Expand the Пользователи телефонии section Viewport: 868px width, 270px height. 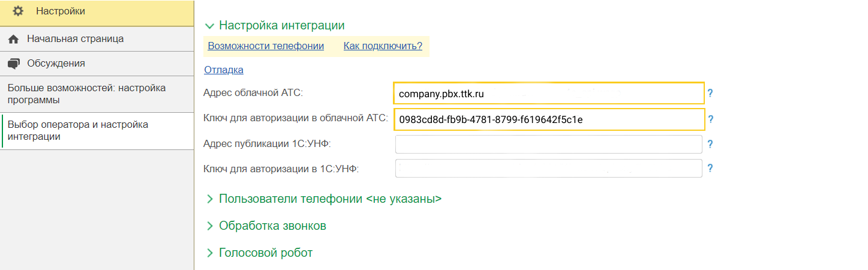pyautogui.click(x=209, y=199)
